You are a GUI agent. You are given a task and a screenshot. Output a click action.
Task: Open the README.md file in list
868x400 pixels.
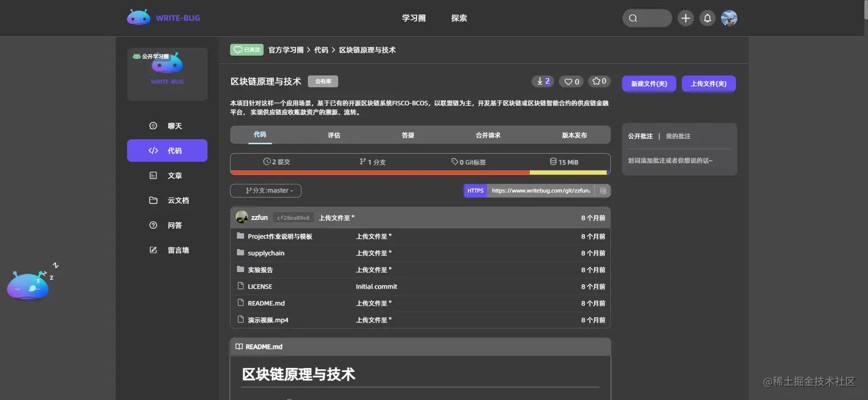click(266, 303)
